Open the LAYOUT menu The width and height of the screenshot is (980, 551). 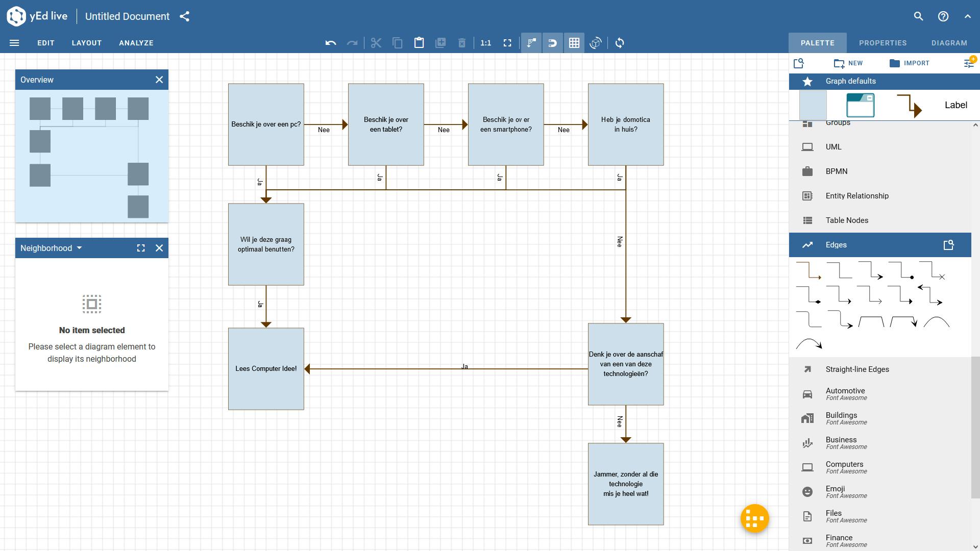(x=87, y=43)
